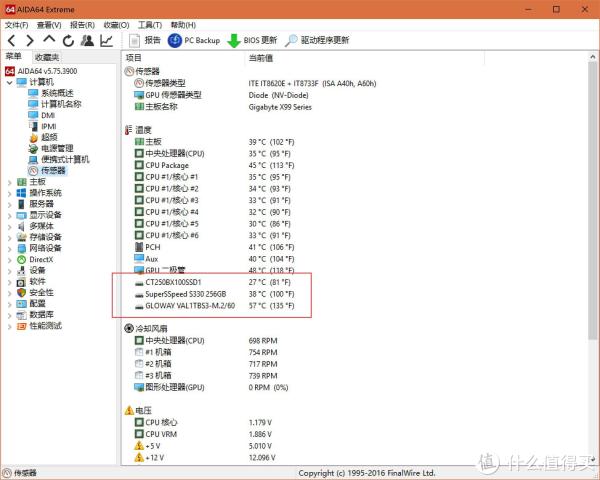
Task: Select CPU #1/核心 #5 temperature row
Action: [213, 224]
